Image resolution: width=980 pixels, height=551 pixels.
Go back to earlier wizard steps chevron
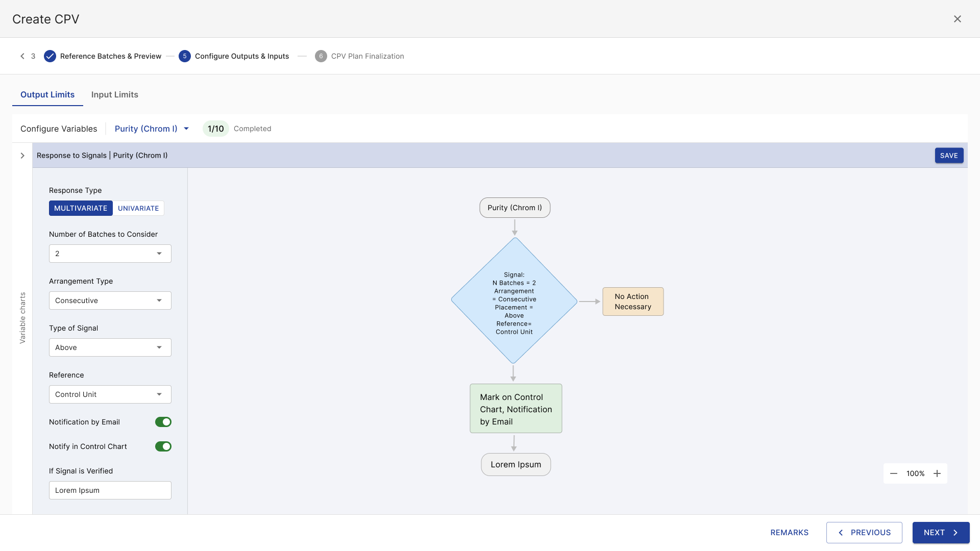[22, 56]
